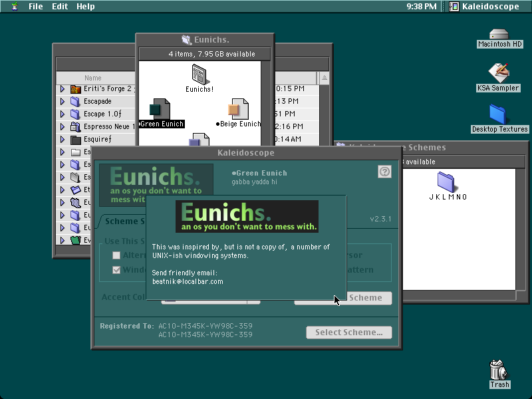Click the v2.3.1 version label
Image resolution: width=532 pixels, height=399 pixels.
[380, 219]
